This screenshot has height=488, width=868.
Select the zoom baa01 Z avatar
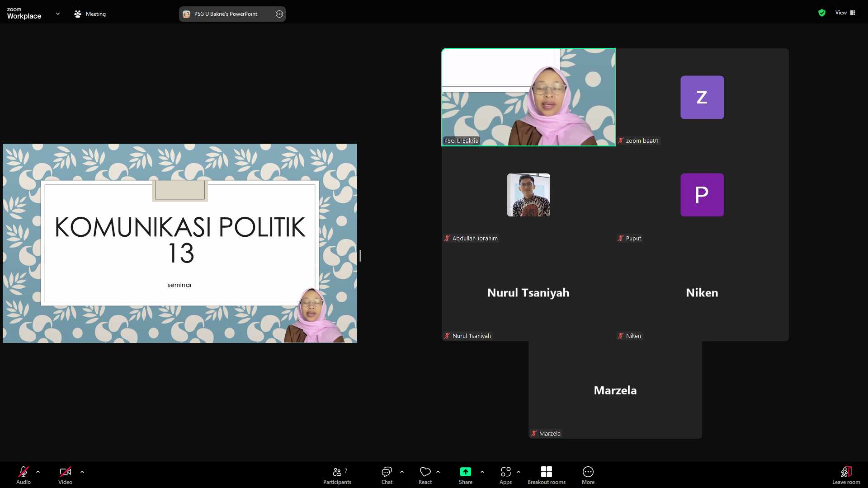pyautogui.click(x=702, y=97)
